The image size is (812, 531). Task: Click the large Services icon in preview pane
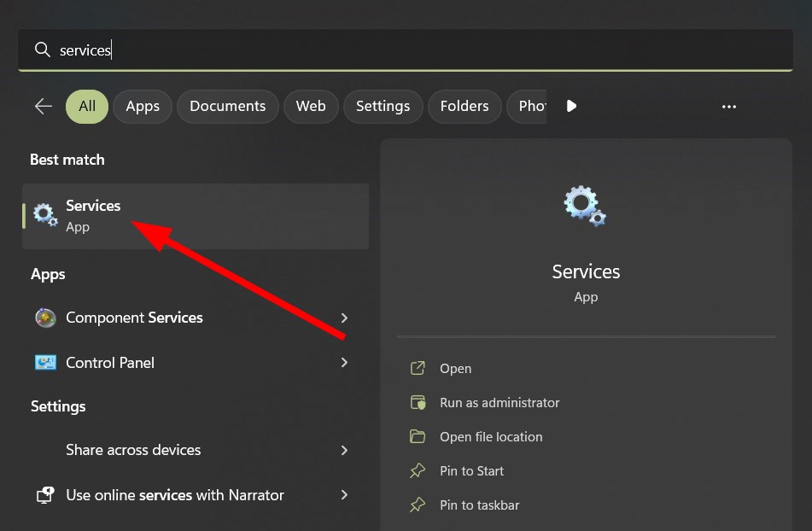(x=585, y=207)
